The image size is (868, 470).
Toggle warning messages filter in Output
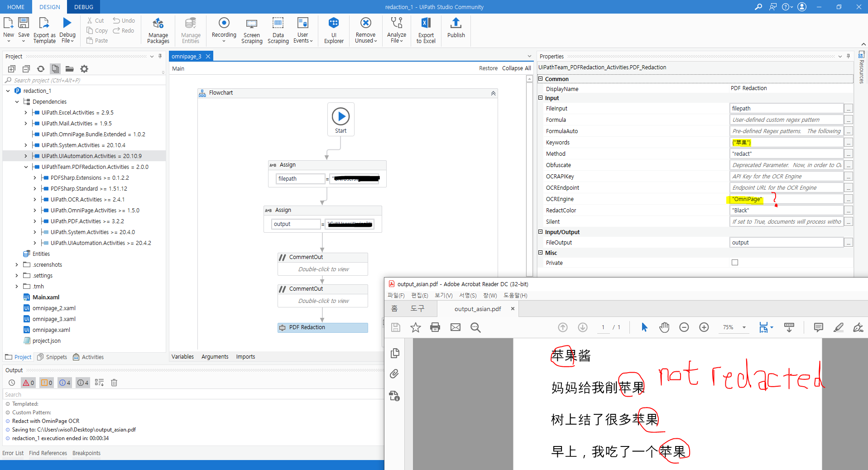pos(46,383)
